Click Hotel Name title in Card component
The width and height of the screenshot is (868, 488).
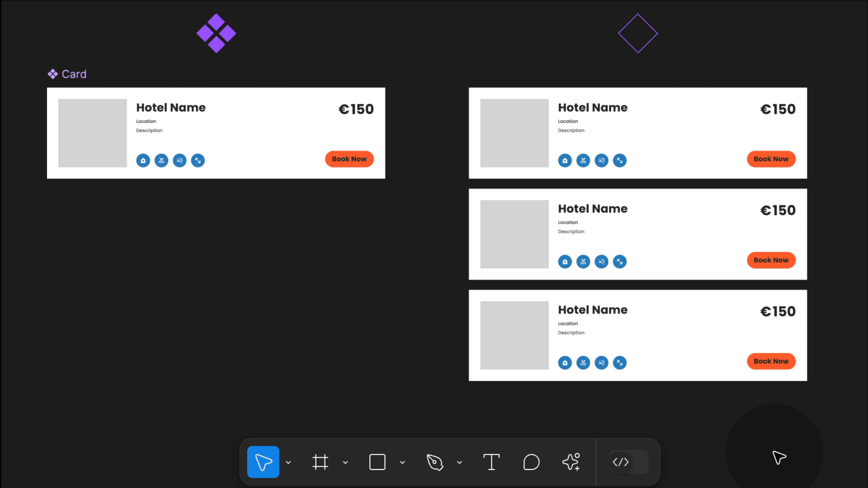171,108
